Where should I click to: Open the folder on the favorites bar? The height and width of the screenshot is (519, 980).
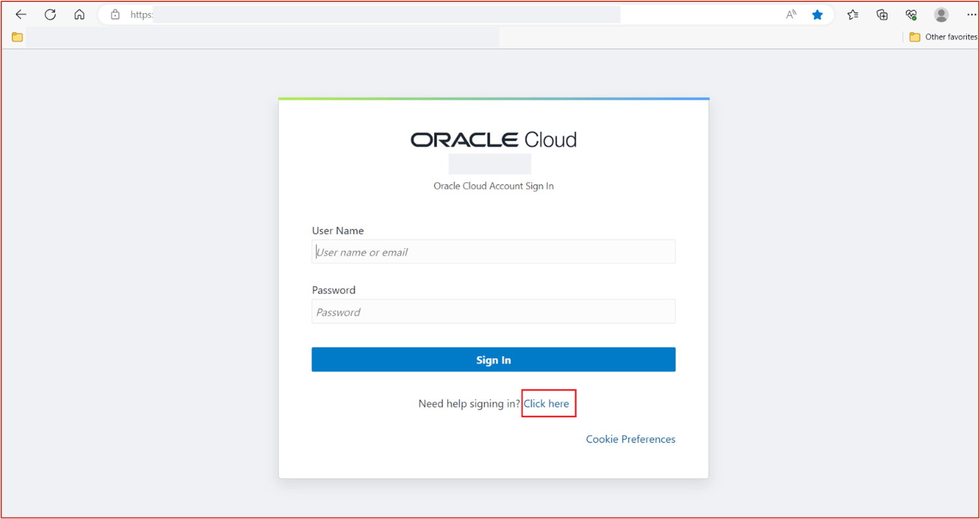16,37
